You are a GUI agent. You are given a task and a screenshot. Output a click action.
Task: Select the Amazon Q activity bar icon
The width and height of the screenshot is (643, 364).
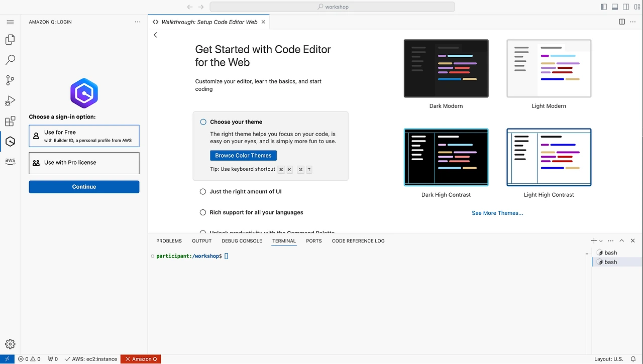click(10, 142)
